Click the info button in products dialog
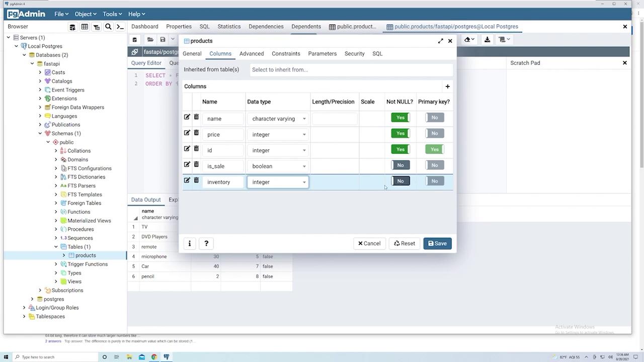Image resolution: width=644 pixels, height=362 pixels. tap(190, 243)
